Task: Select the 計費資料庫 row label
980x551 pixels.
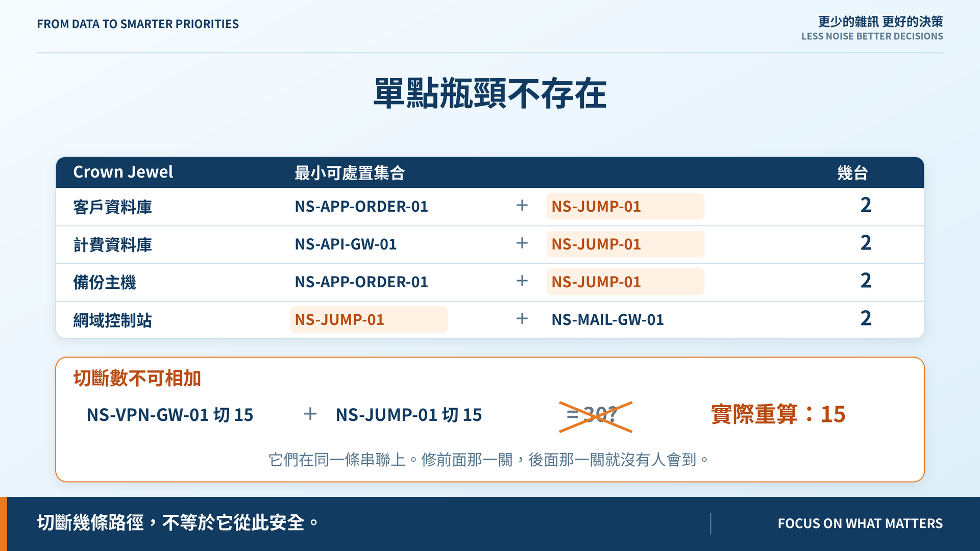Action: click(x=113, y=244)
